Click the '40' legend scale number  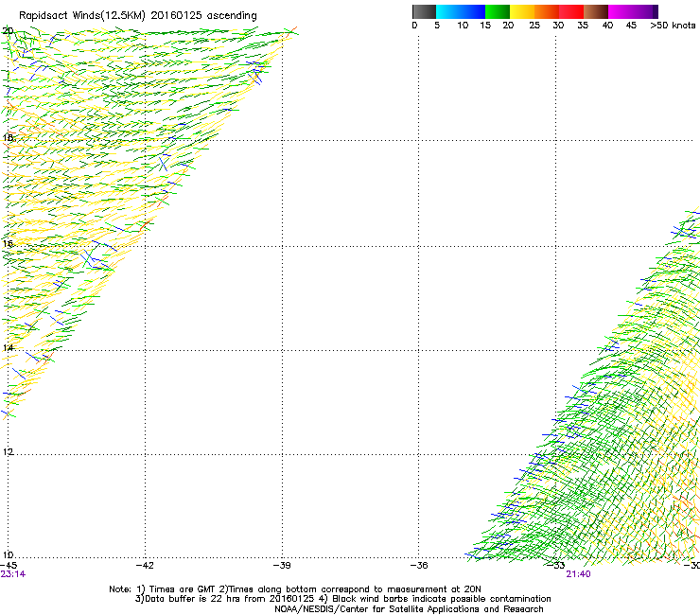(607, 26)
